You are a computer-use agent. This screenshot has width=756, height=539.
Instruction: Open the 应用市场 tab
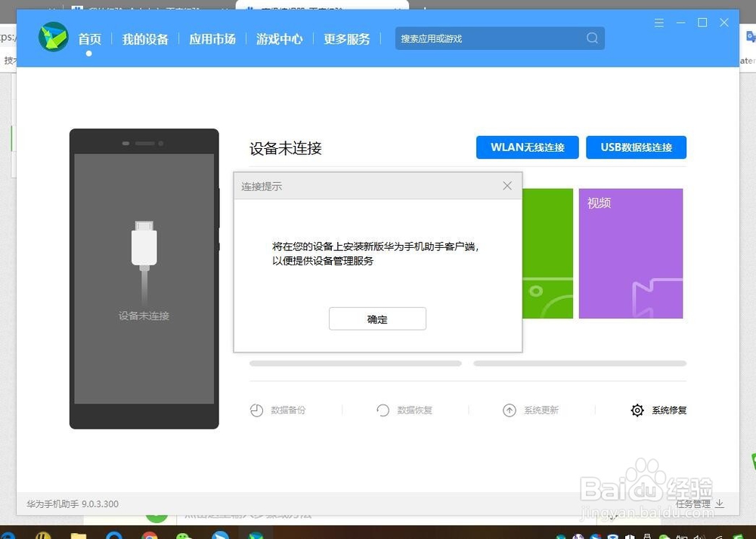(212, 39)
